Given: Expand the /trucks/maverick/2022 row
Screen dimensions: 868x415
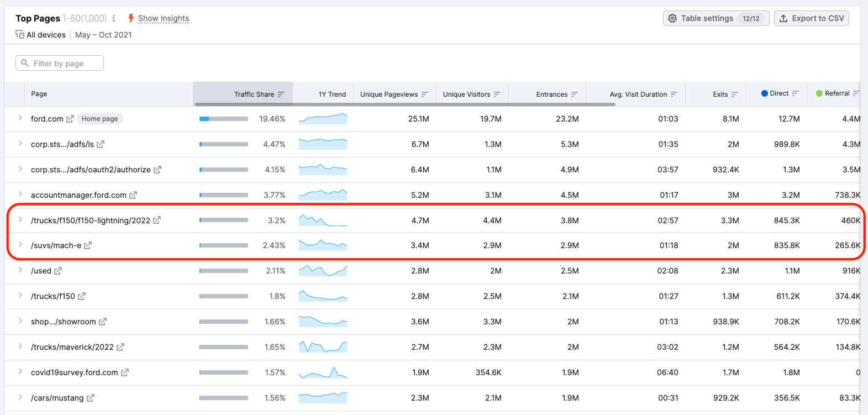Looking at the screenshot, I should [20, 346].
